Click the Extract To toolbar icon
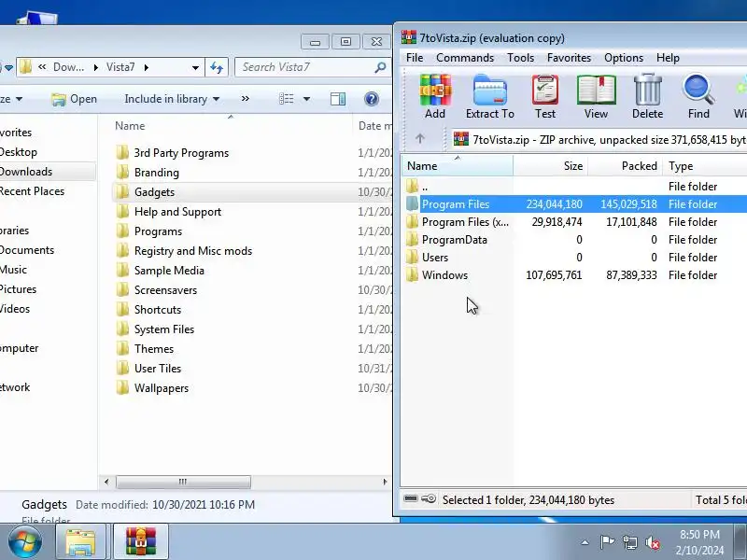 click(x=489, y=90)
